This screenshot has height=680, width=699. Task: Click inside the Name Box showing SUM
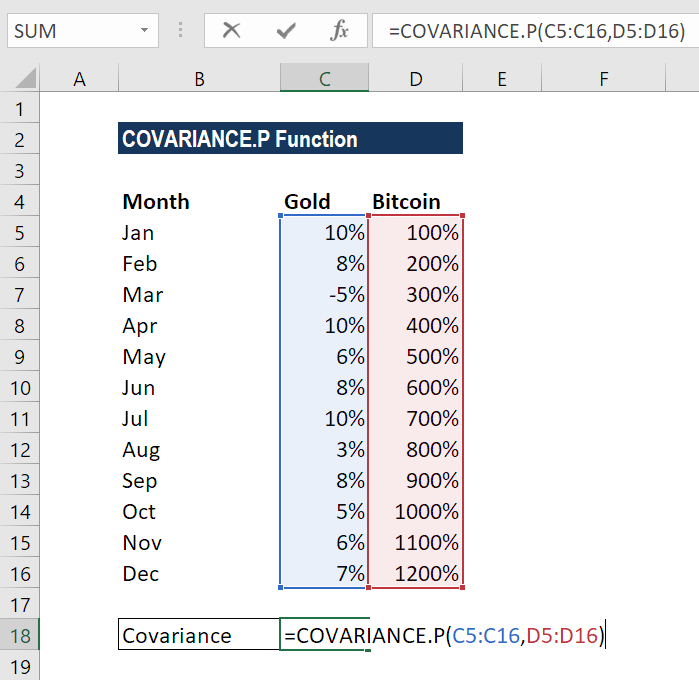coord(70,31)
